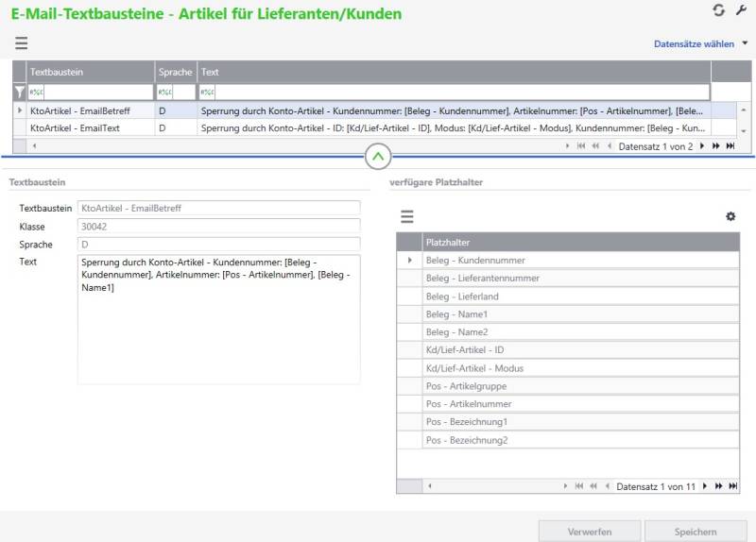756x542 pixels.
Task: Click into the Text input area
Action: tap(218, 330)
